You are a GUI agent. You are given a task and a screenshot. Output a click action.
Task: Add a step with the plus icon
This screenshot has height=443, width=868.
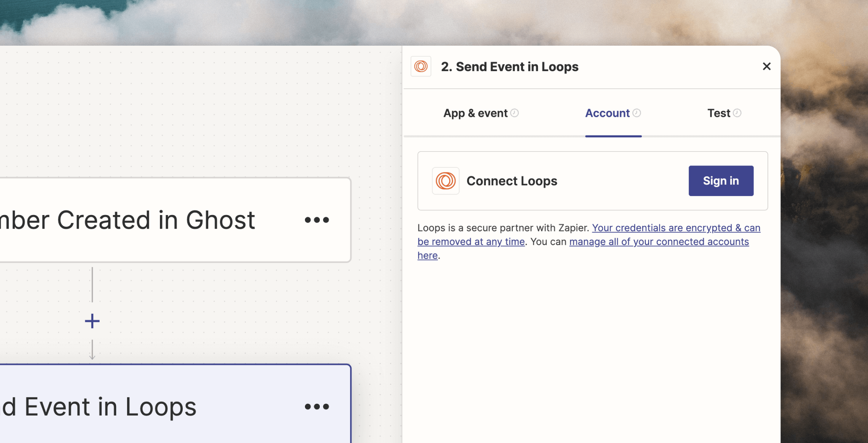coord(92,321)
